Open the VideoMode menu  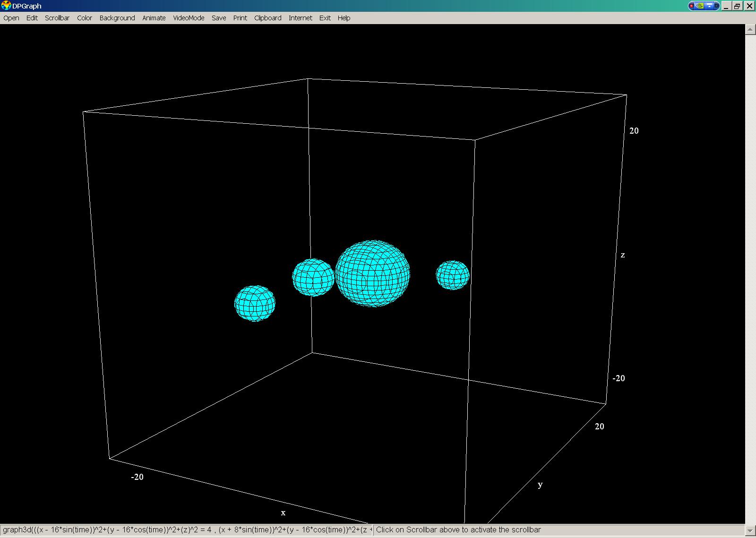pos(189,18)
